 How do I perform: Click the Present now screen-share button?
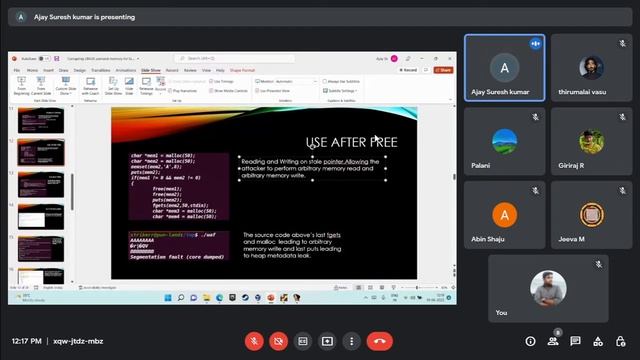pos(327,341)
